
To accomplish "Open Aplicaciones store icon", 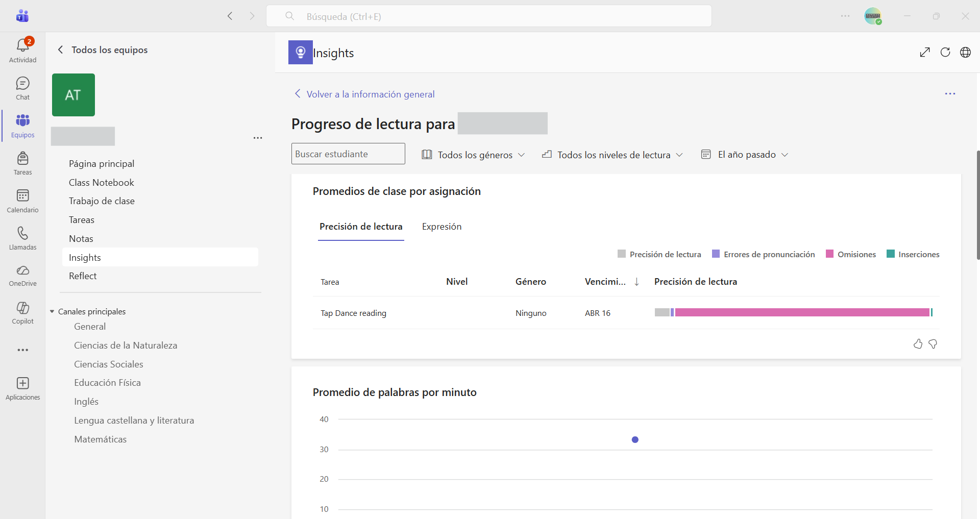I will (x=22, y=389).
